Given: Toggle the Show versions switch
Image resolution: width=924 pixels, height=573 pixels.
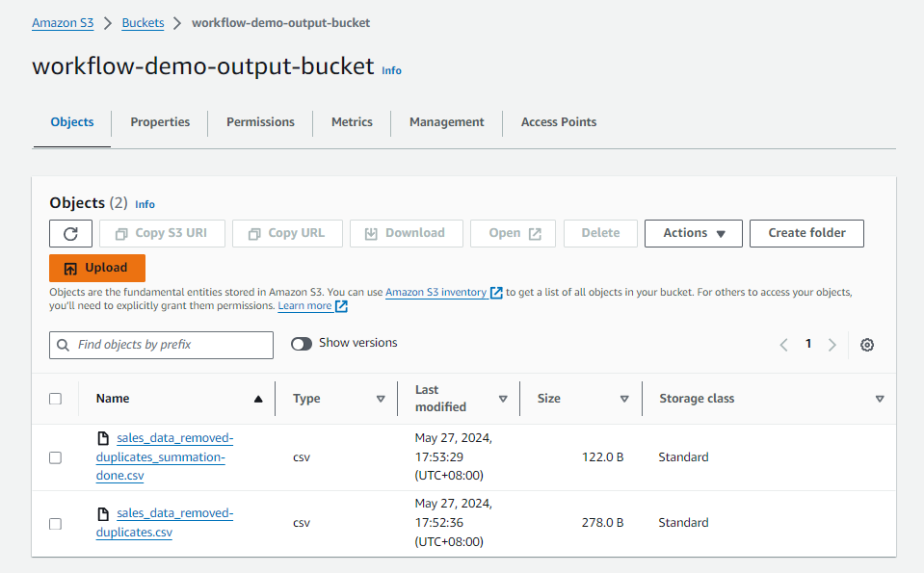Looking at the screenshot, I should tap(302, 344).
